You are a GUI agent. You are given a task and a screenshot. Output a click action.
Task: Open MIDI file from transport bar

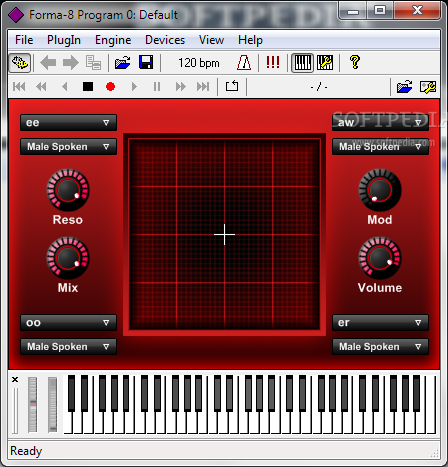[405, 87]
